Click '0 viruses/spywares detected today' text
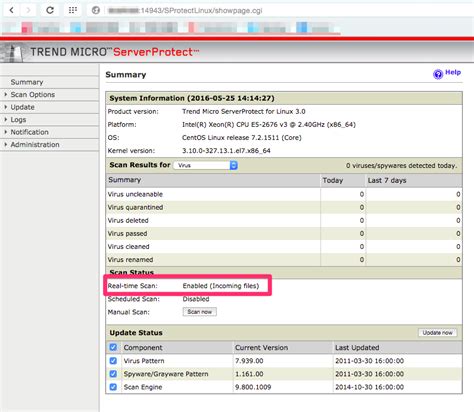Image resolution: width=474 pixels, height=412 pixels. pos(401,165)
